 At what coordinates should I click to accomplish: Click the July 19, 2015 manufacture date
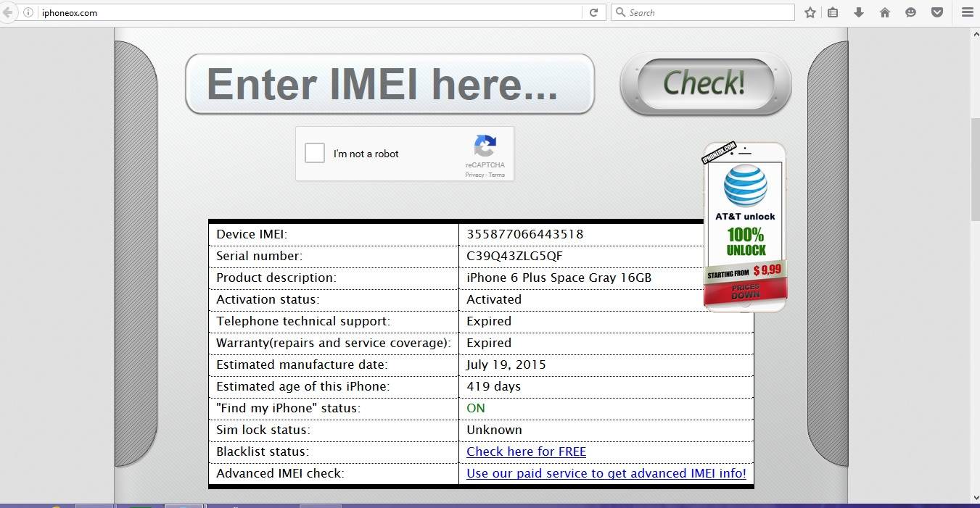tap(506, 365)
